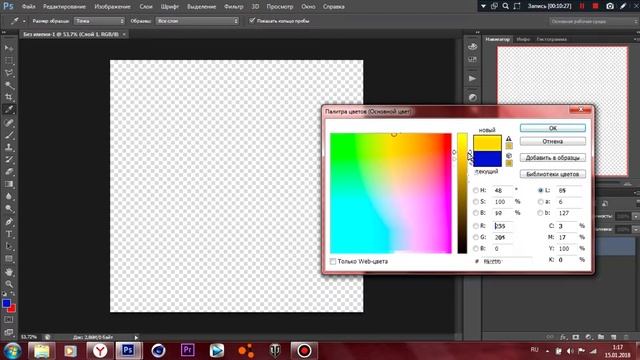Screen dimensions: 640x360
Task: Open the Edit menu
Action: [x=64, y=7]
